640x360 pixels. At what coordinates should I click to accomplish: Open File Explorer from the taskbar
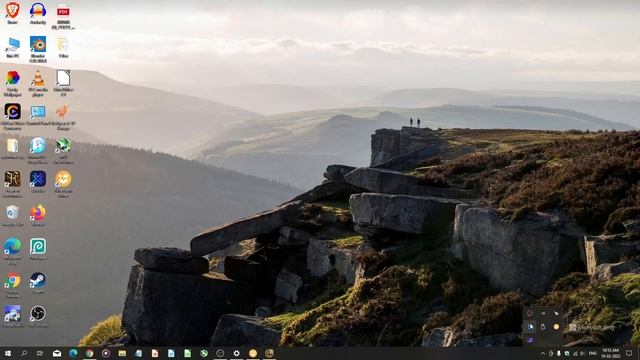122,353
